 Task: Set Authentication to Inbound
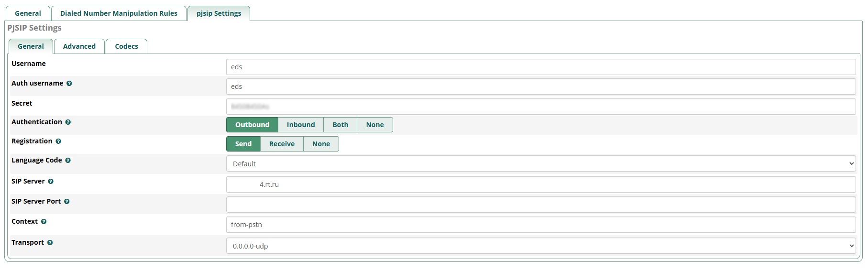tap(300, 125)
